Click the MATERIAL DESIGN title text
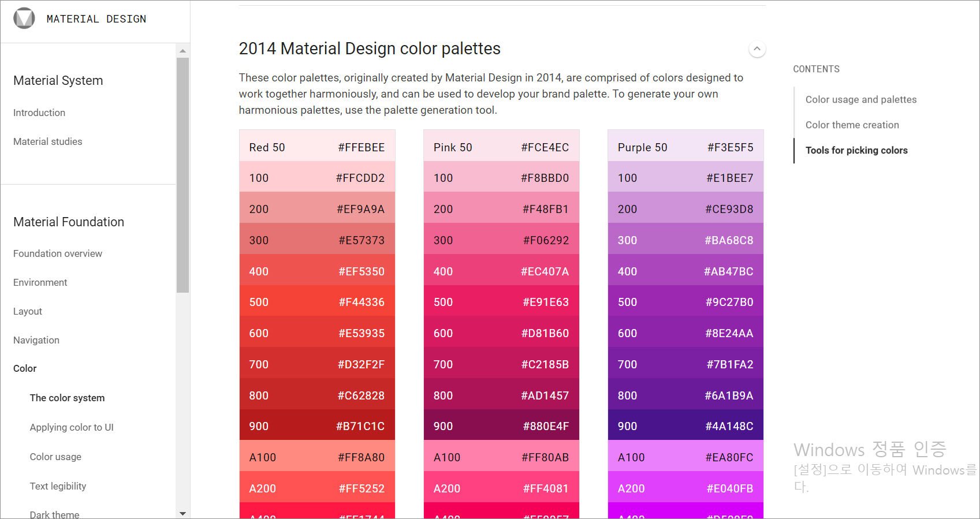The height and width of the screenshot is (519, 980). pos(96,19)
